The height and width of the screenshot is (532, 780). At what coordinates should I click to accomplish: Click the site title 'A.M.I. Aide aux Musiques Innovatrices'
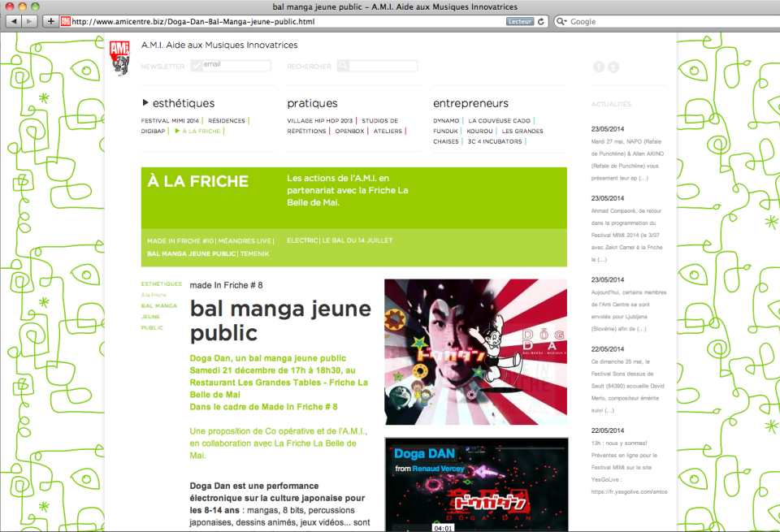coord(219,45)
